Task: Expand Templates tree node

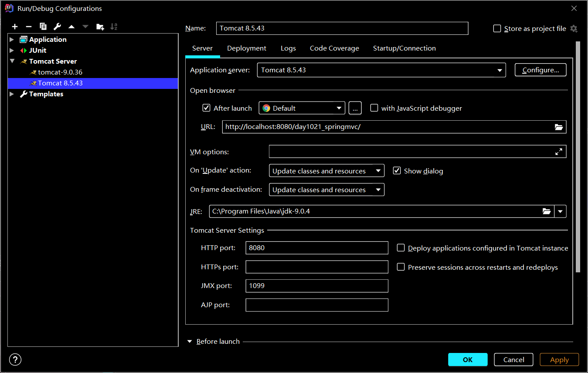Action: click(12, 94)
